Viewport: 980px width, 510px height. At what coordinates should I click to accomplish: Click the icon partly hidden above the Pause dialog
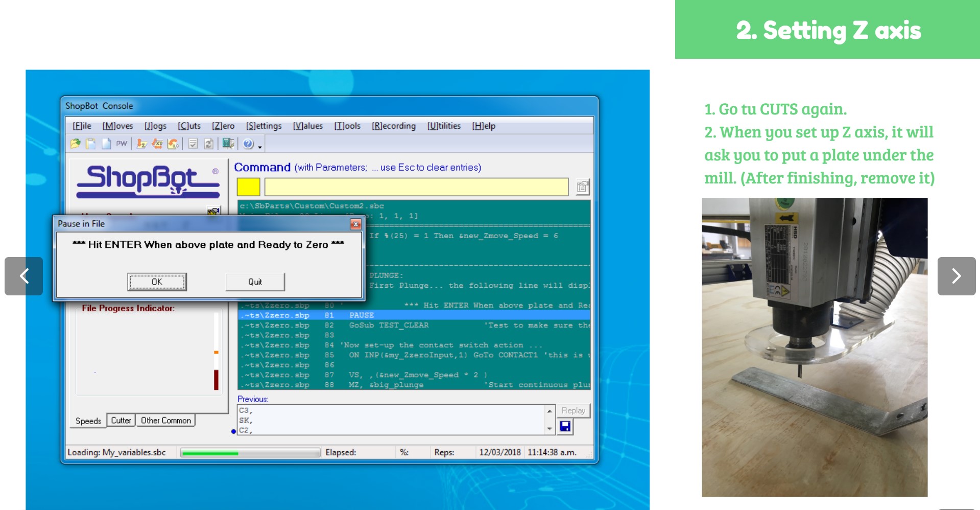213,211
